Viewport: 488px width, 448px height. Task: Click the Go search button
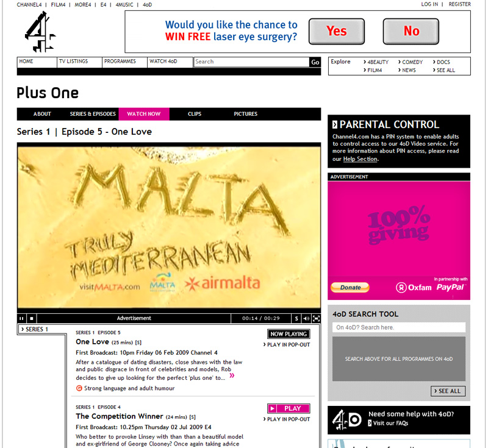click(315, 62)
